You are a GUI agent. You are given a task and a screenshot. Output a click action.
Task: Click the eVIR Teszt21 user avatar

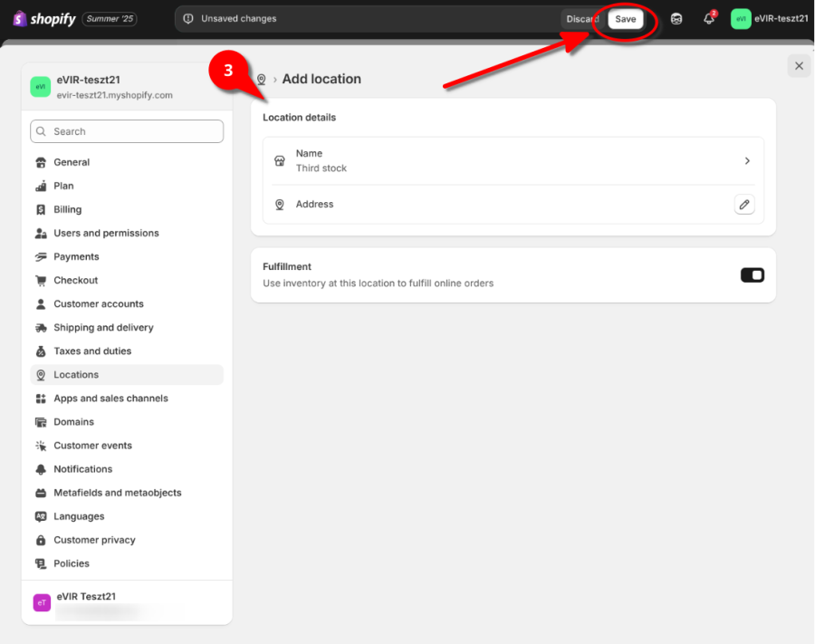(42, 602)
